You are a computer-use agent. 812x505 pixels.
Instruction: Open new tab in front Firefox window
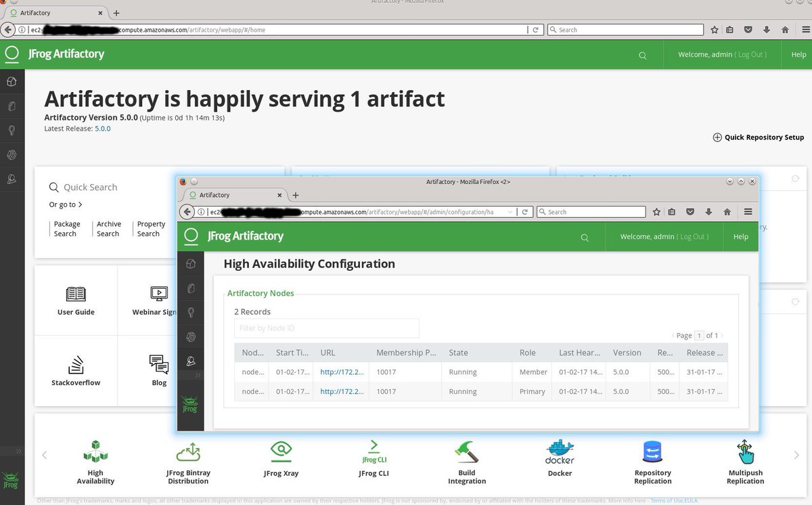coord(296,195)
